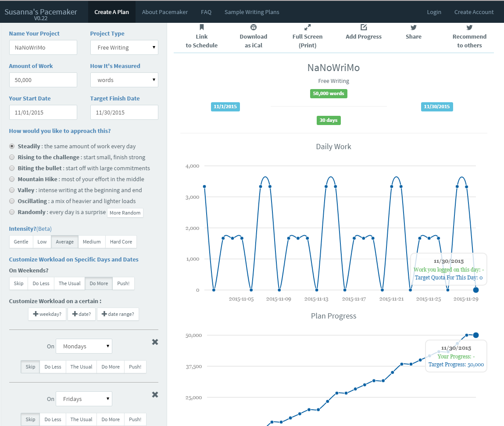Set intensity to Average

coord(64,242)
